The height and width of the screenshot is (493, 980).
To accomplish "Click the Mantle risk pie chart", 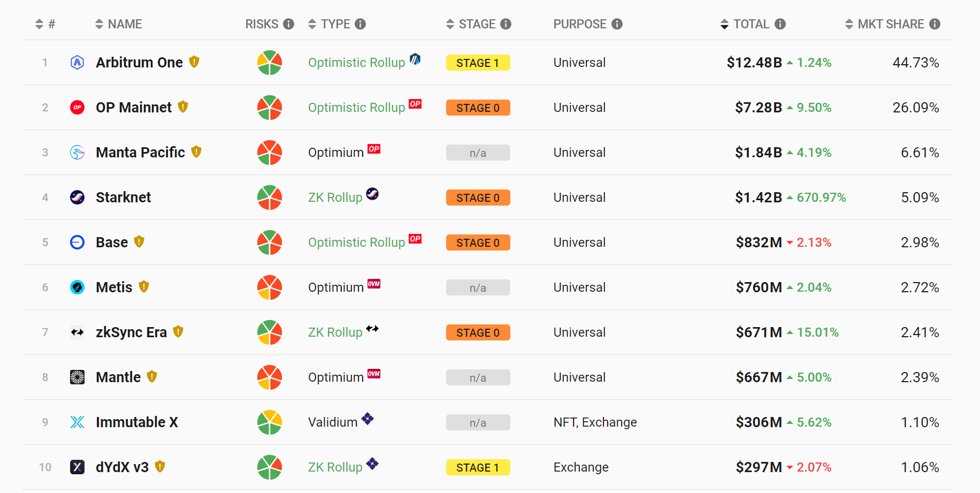I will pyautogui.click(x=270, y=377).
